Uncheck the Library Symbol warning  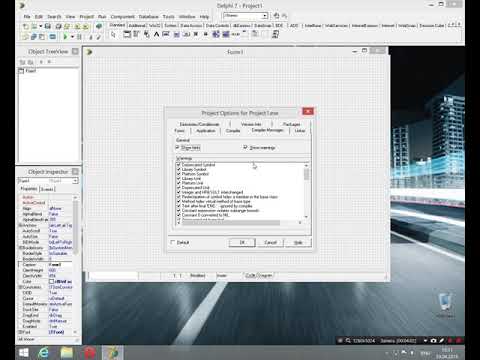tap(179, 169)
